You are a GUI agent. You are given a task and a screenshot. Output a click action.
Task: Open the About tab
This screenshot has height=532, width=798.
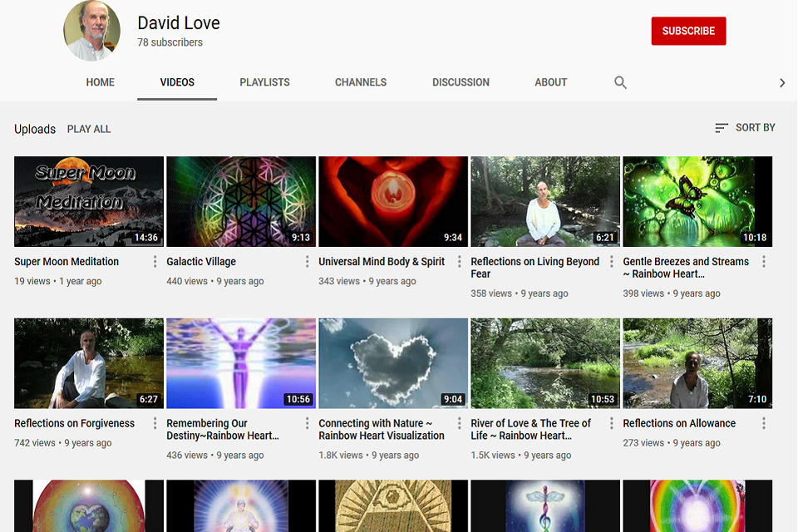point(550,82)
